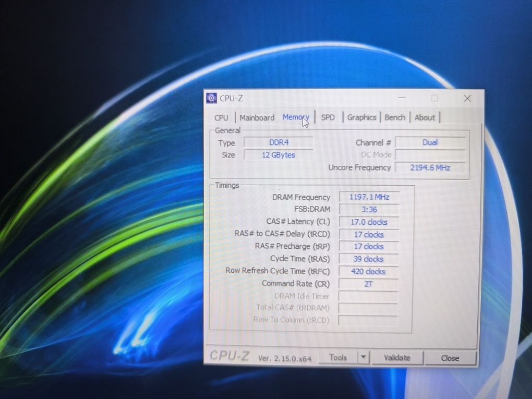Click the empty DRAM Idle Timer field
The width and height of the screenshot is (532, 399).
pos(368,296)
